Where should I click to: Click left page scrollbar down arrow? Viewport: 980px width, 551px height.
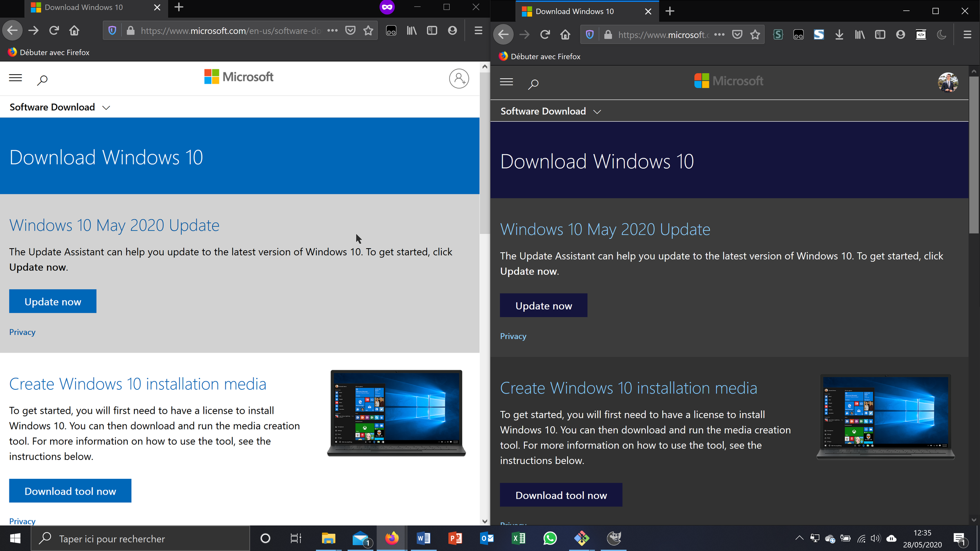[x=485, y=521]
